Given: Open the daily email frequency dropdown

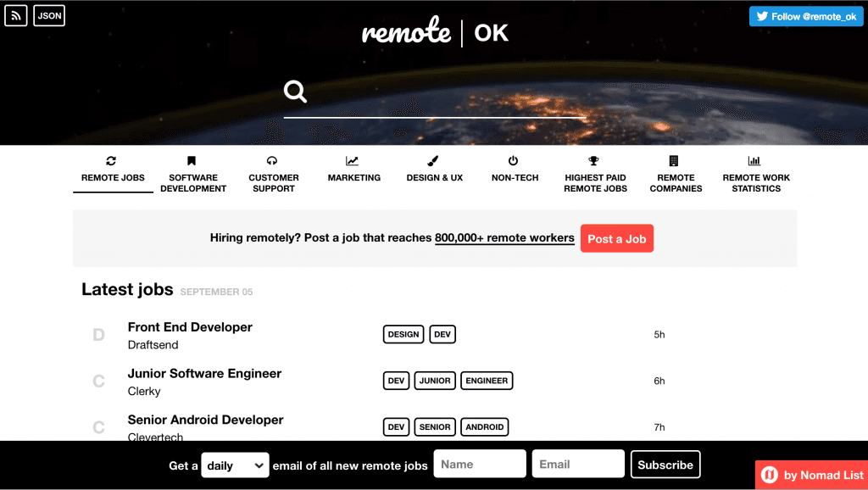Looking at the screenshot, I should pos(236,465).
